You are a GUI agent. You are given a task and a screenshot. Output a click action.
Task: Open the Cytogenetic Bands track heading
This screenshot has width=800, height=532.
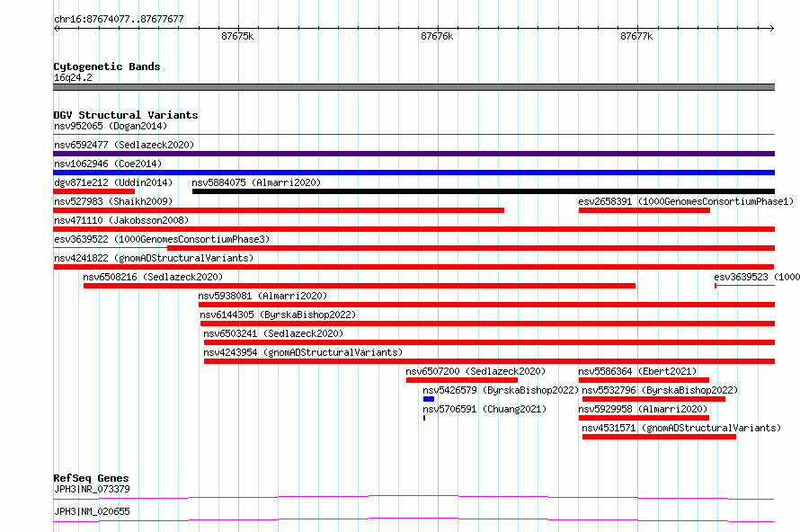107,66
